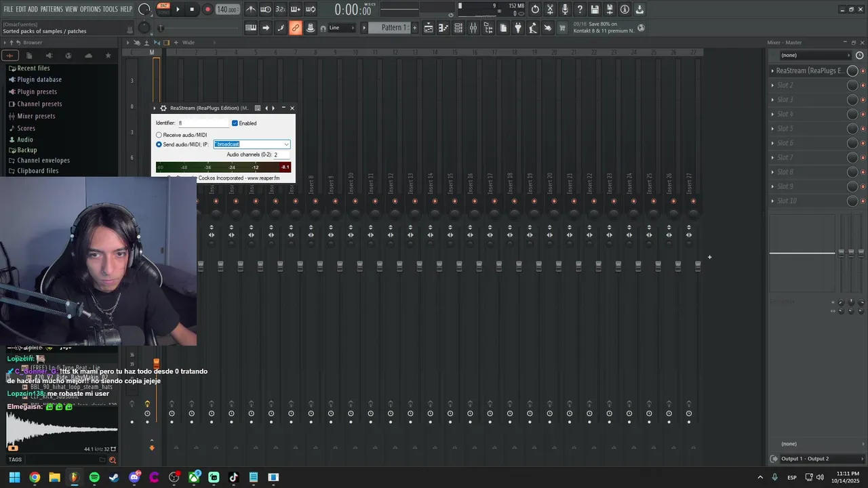This screenshot has width=868, height=488.
Task: Click the undo history circular arrow icon
Action: coord(535,9)
